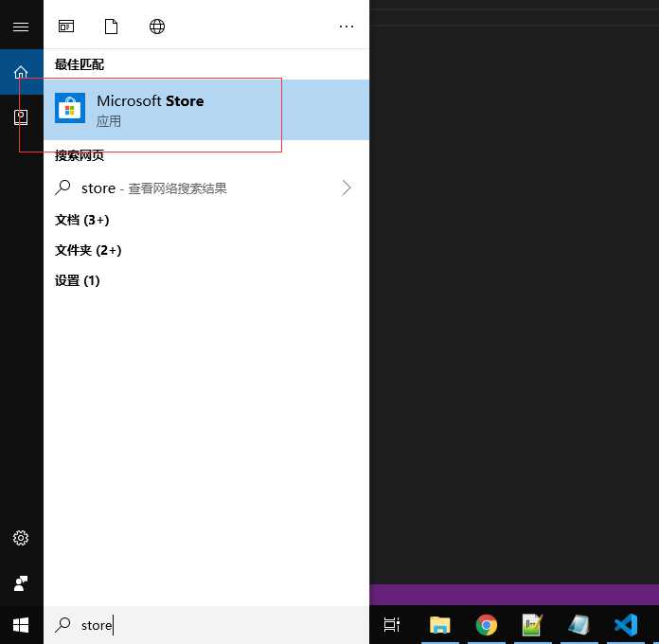
Task: Expand 文档 (3+) results group
Action: (x=82, y=220)
